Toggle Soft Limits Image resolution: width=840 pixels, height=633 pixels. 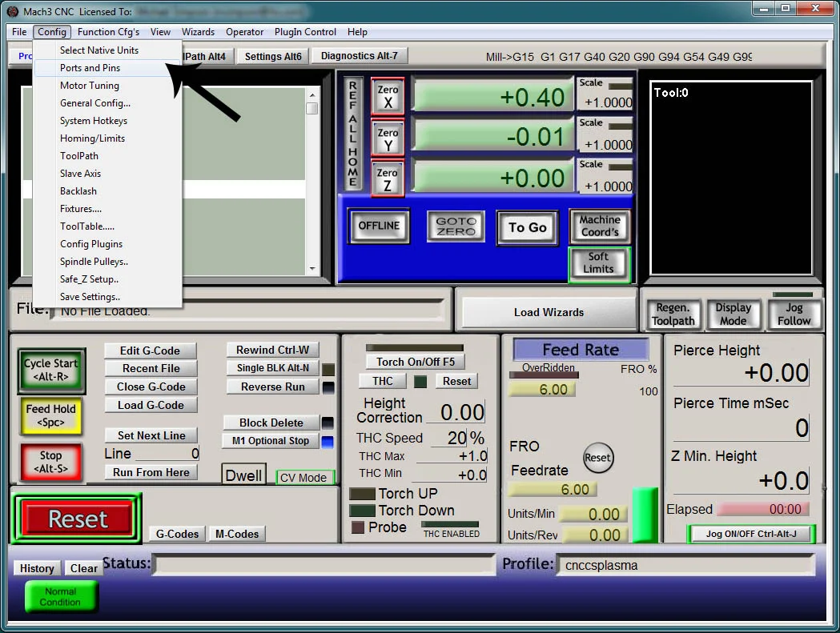(x=599, y=263)
